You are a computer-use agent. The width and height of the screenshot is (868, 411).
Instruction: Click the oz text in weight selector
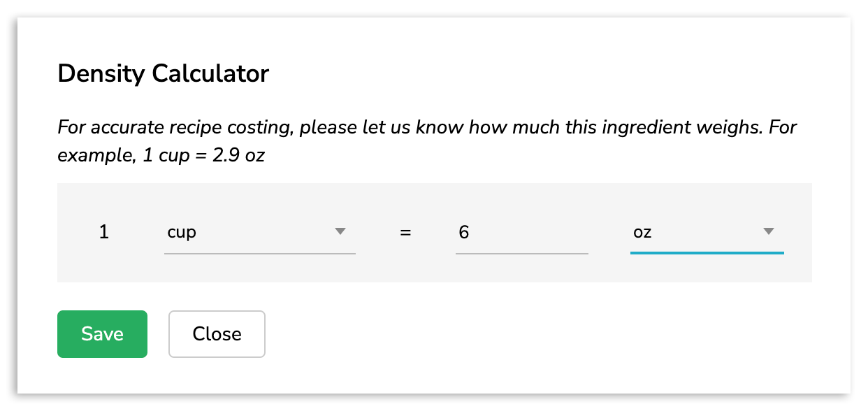click(x=642, y=233)
